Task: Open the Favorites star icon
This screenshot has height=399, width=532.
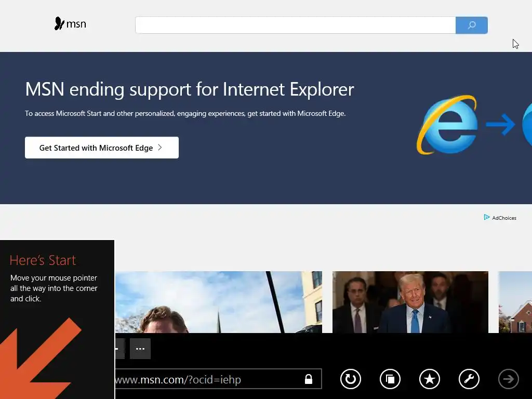Action: click(430, 379)
